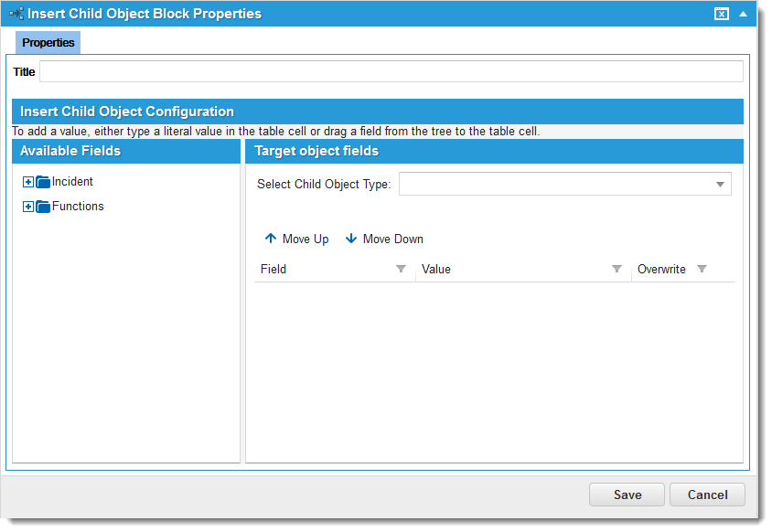Screen dimensions: 772x532
Task: Open the Select Child Object Type dropdown
Action: 722,183
